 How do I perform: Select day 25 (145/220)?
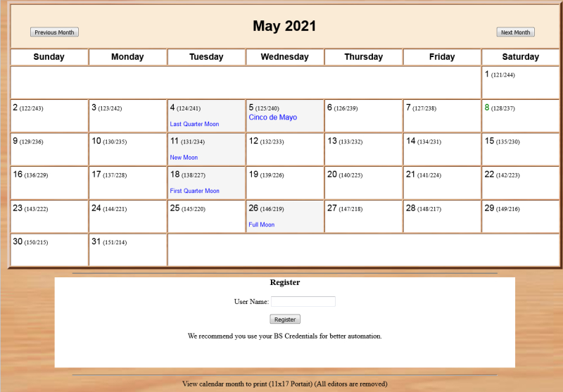pyautogui.click(x=206, y=217)
